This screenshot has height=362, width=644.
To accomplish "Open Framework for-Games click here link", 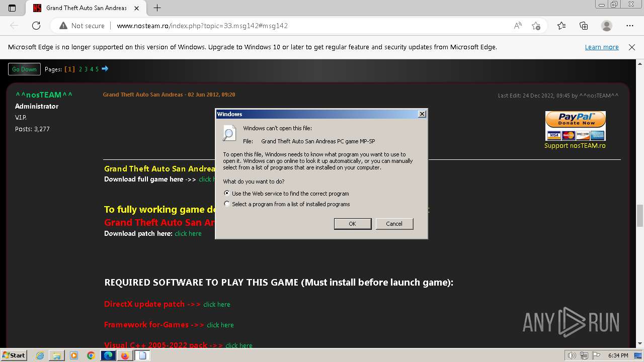I will coord(220,325).
